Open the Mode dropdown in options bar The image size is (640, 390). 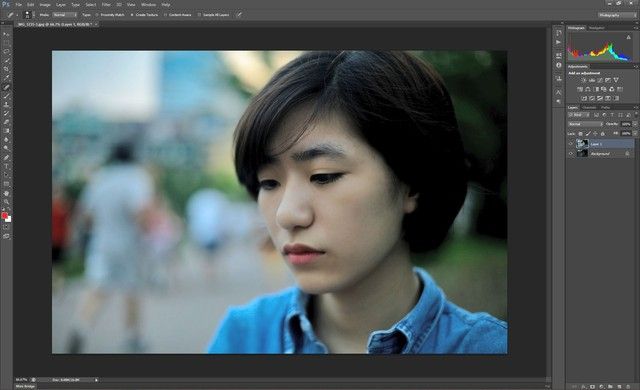click(x=64, y=15)
